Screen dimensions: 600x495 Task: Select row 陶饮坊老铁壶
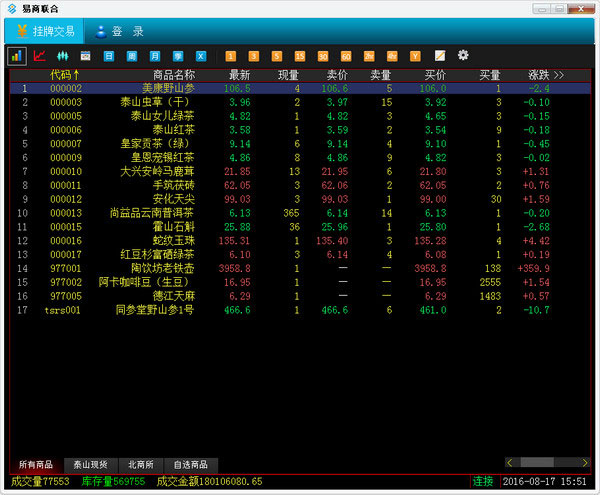(300, 268)
